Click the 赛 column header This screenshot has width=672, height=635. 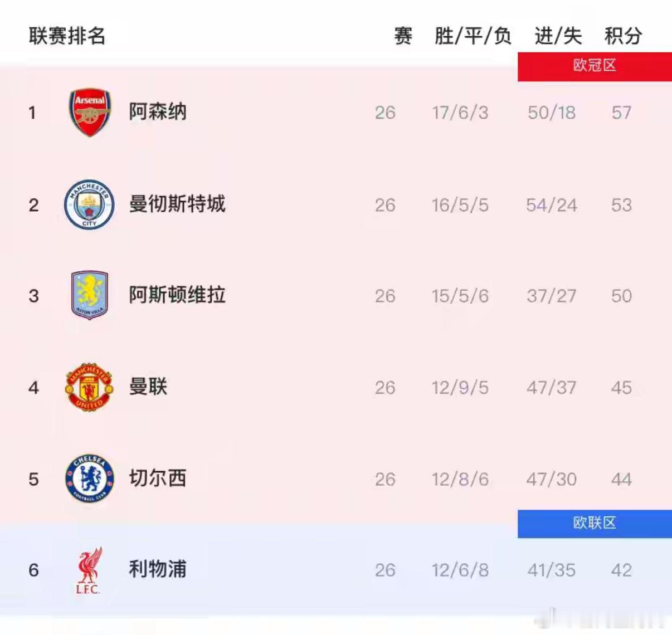coord(402,36)
